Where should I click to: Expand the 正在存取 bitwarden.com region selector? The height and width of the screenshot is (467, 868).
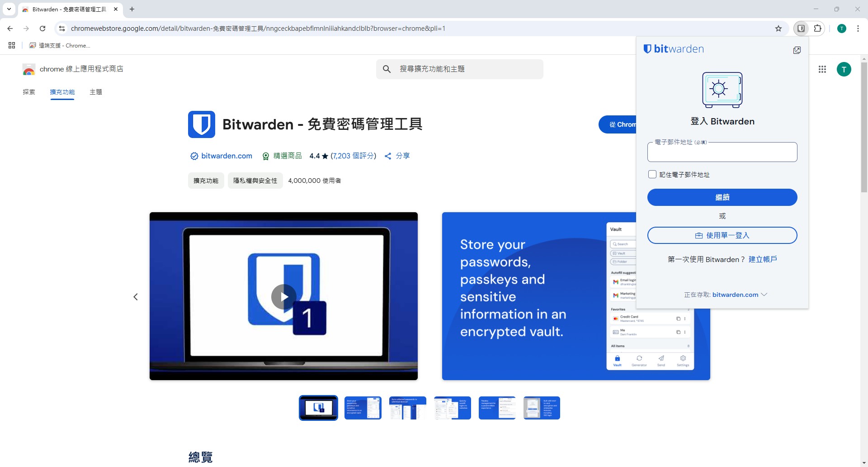[x=764, y=295]
